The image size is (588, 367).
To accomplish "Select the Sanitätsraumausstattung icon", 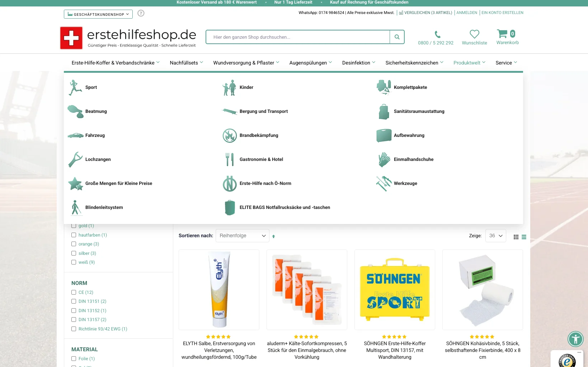I will pyautogui.click(x=384, y=111).
